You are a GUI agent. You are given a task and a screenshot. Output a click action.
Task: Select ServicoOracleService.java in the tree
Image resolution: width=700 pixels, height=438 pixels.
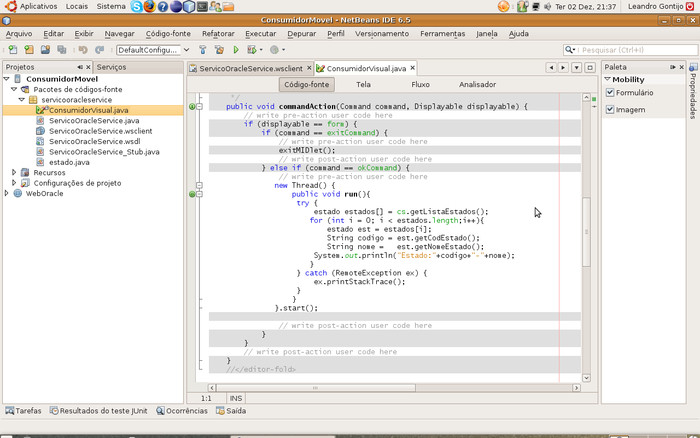[x=94, y=121]
